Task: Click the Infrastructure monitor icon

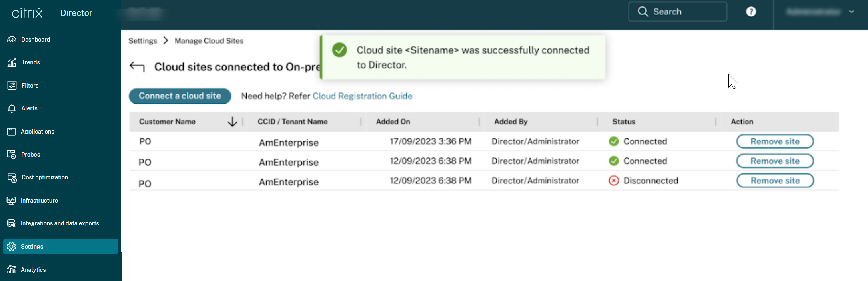Action: 12,201
